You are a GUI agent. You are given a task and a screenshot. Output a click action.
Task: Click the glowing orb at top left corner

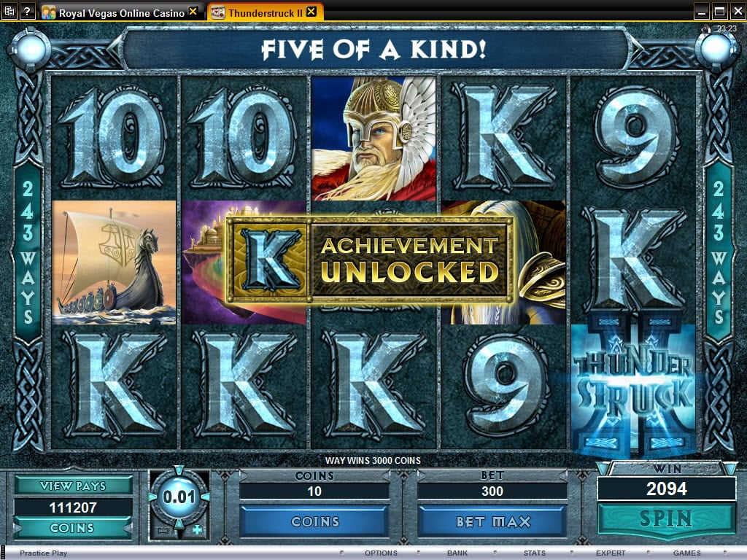(30, 49)
